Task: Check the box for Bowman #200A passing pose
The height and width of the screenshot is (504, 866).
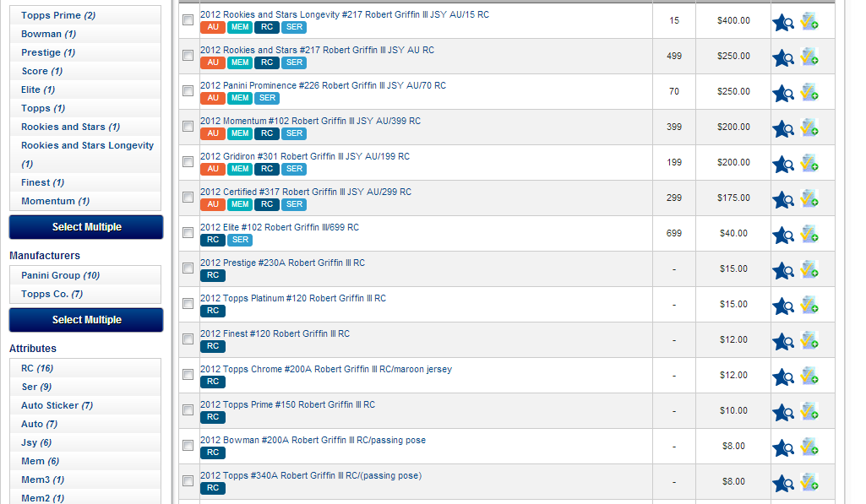Action: [188, 446]
